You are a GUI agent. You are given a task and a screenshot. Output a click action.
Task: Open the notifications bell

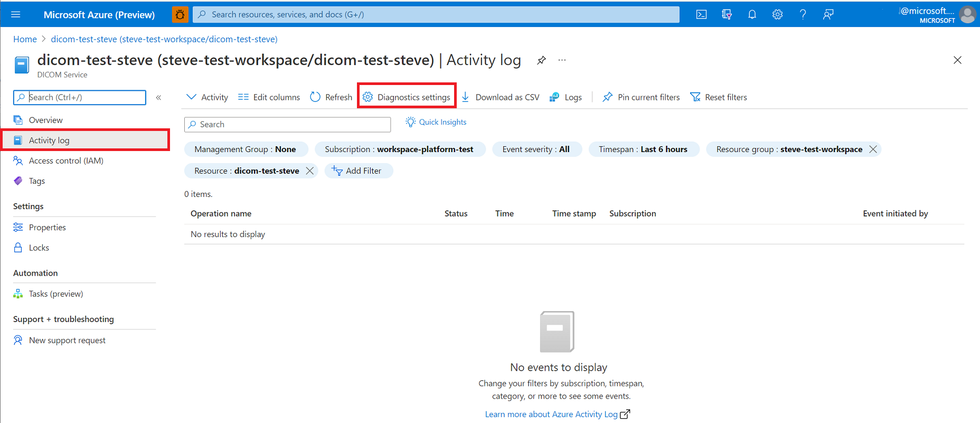click(752, 14)
